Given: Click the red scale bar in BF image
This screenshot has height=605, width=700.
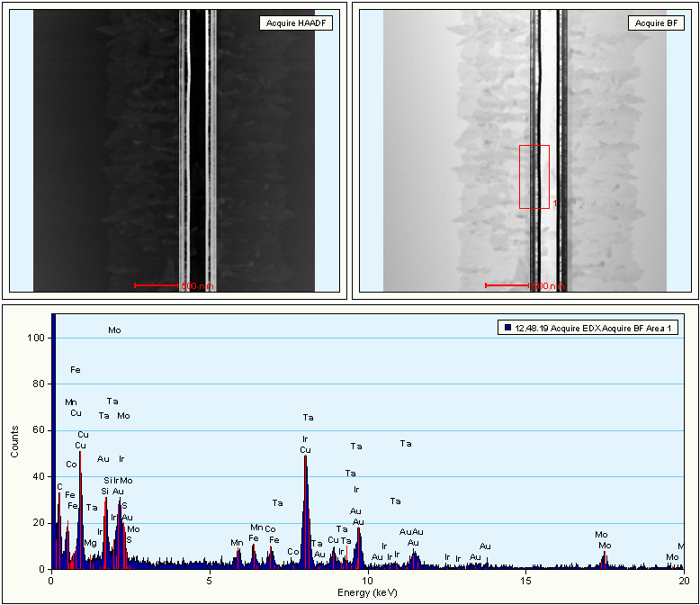Looking at the screenshot, I should point(508,285).
